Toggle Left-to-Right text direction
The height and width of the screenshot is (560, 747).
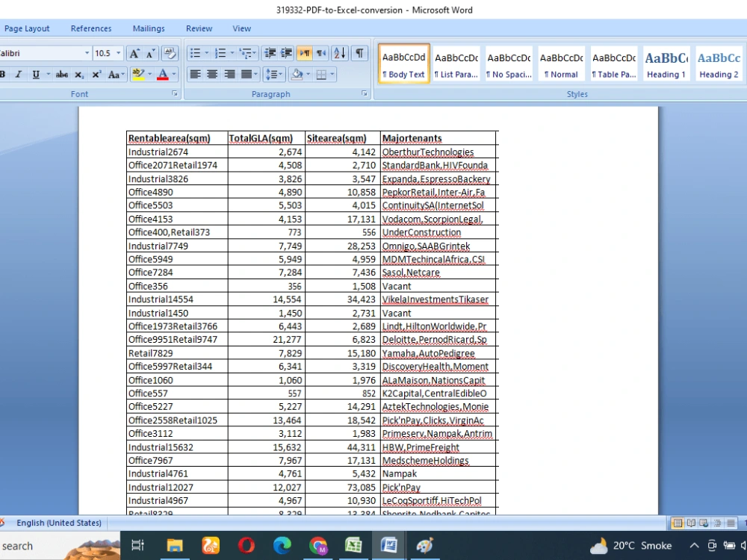(305, 53)
